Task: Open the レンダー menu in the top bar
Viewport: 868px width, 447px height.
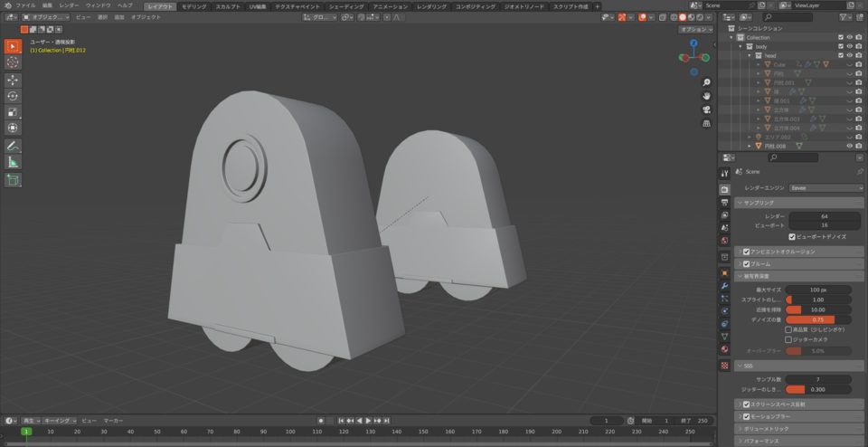Action: tap(70, 5)
